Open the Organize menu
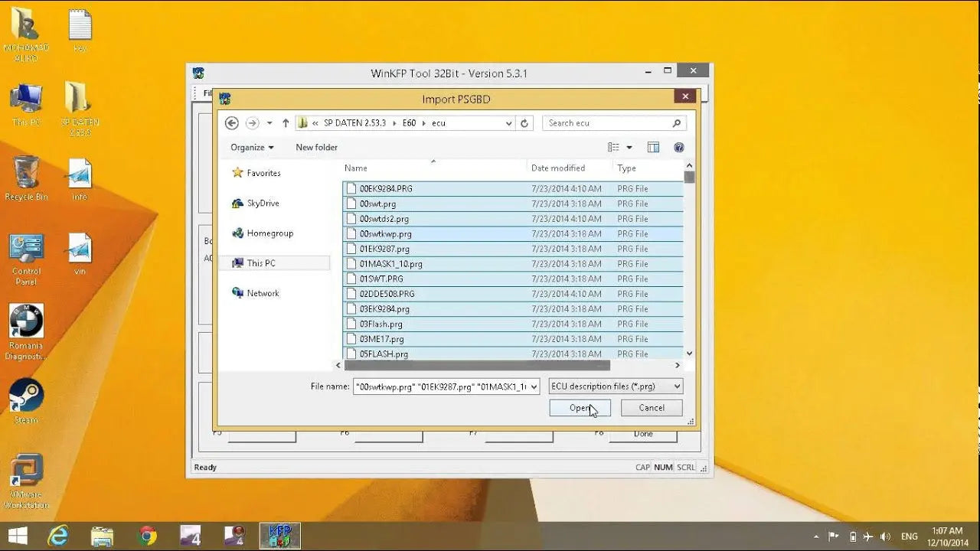Image resolution: width=980 pixels, height=551 pixels. (252, 147)
